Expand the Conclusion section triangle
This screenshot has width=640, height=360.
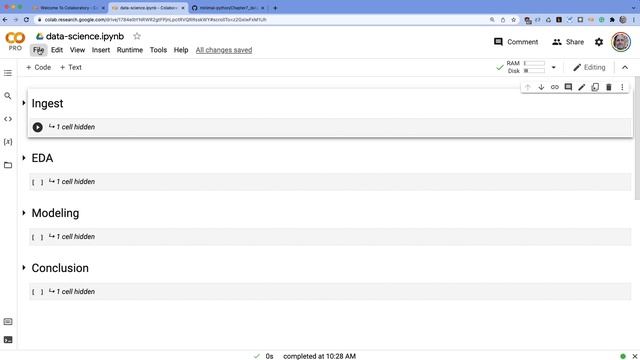24,268
